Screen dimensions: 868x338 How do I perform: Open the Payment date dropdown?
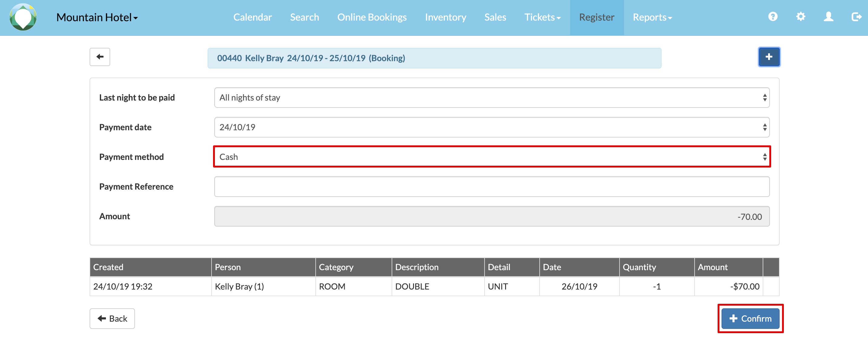click(492, 127)
